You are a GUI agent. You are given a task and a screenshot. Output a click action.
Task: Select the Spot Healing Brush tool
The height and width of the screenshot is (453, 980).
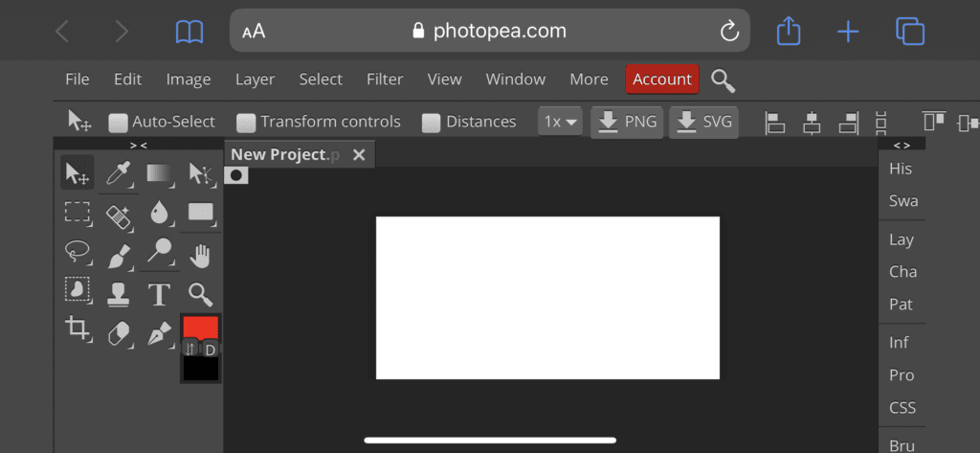pos(118,215)
